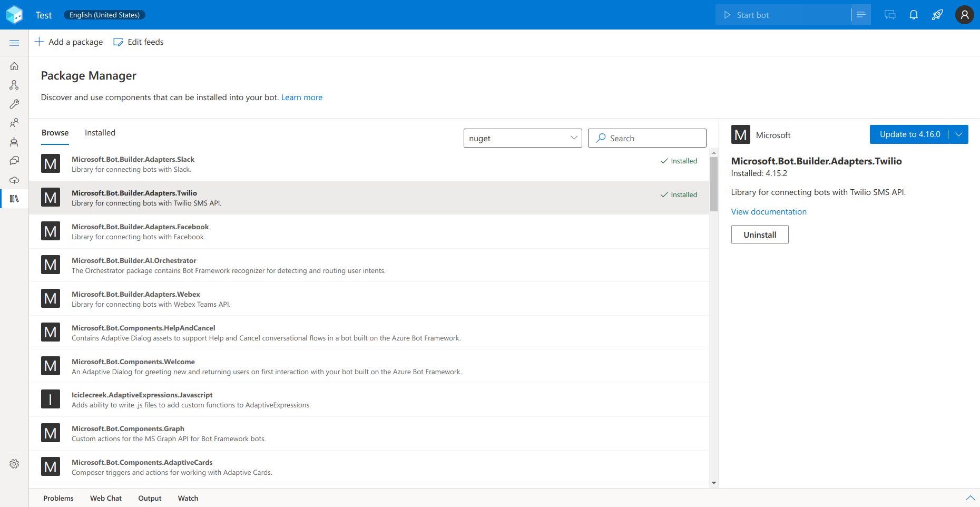980x507 pixels.
Task: Open the Publish cloud icon
Action: coord(14,180)
